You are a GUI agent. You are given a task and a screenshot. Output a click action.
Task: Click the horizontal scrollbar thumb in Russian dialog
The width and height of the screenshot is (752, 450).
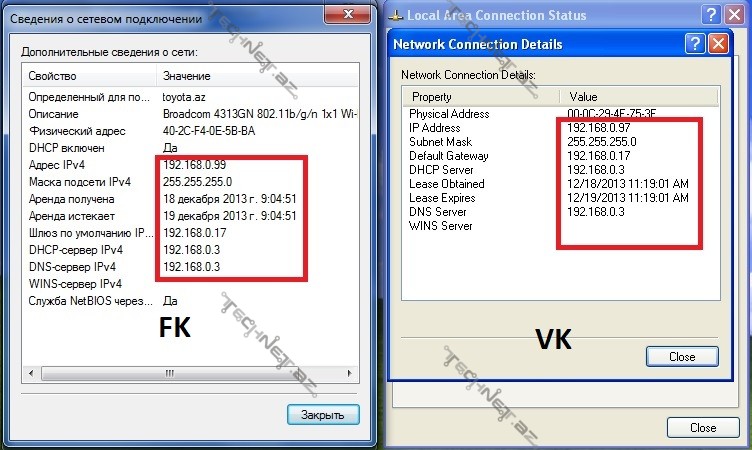tap(170, 373)
